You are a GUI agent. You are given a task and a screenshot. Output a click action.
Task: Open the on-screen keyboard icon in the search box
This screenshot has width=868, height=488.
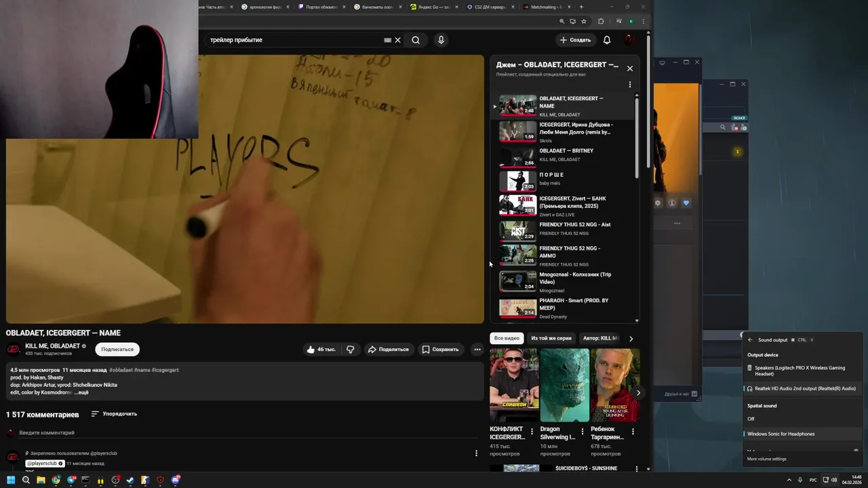(x=387, y=40)
